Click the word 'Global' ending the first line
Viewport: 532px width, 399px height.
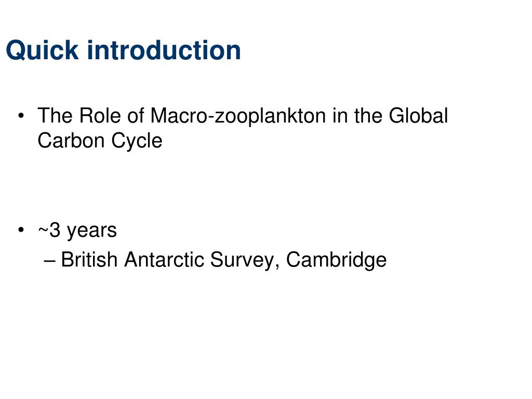(x=418, y=115)
